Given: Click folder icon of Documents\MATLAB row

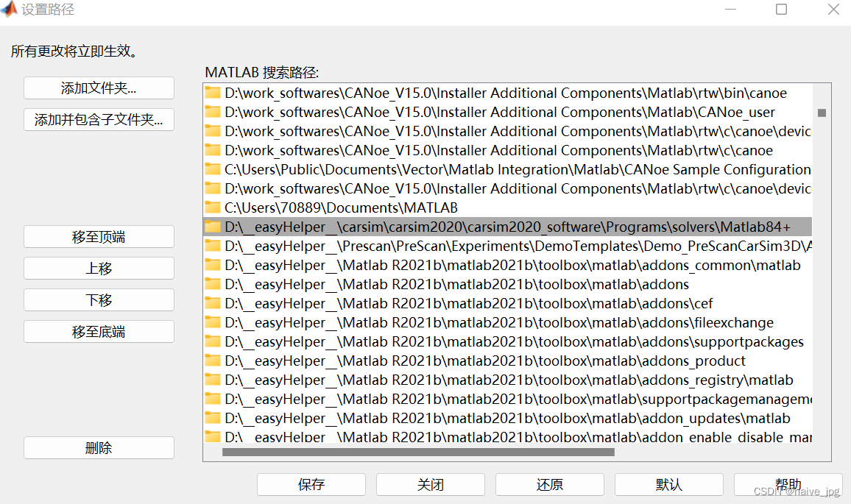Looking at the screenshot, I should point(213,207).
